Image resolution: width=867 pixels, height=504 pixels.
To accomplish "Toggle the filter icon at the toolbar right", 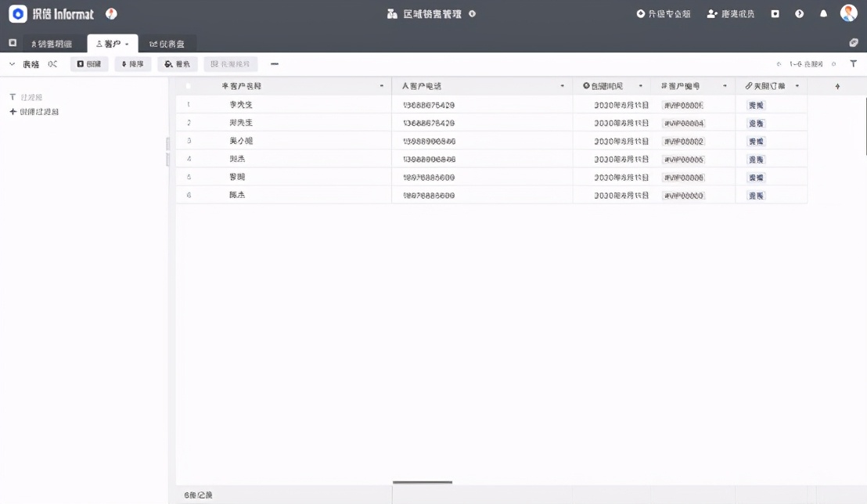I will [x=853, y=63].
